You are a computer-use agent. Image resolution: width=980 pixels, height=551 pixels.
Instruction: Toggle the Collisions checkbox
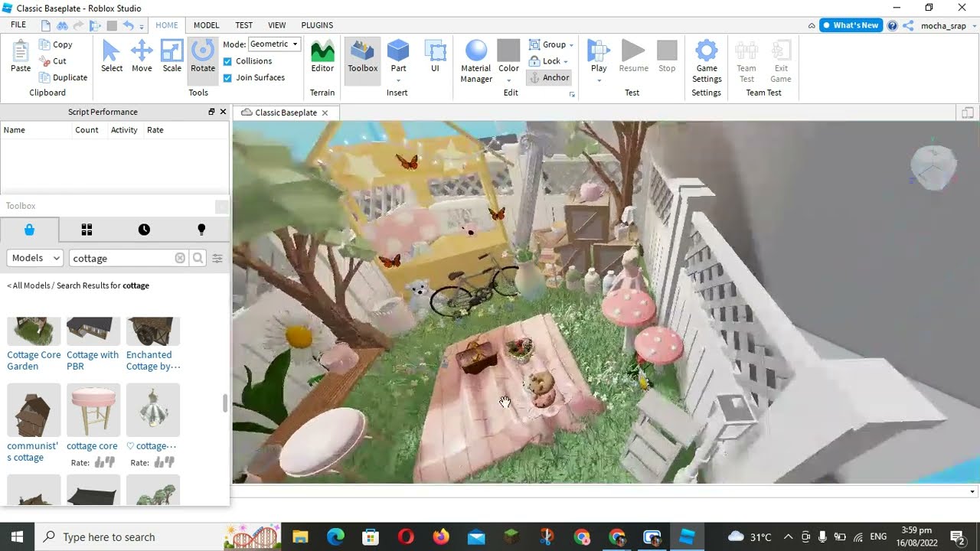[227, 61]
